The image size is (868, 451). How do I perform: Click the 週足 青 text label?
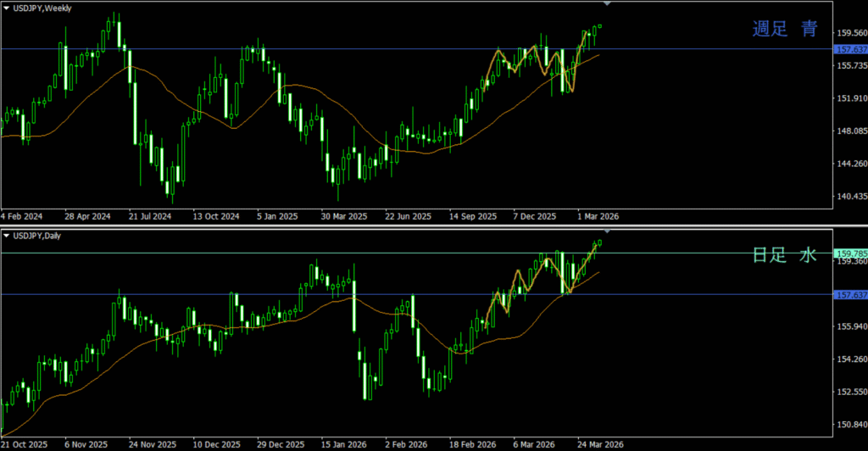(785, 30)
